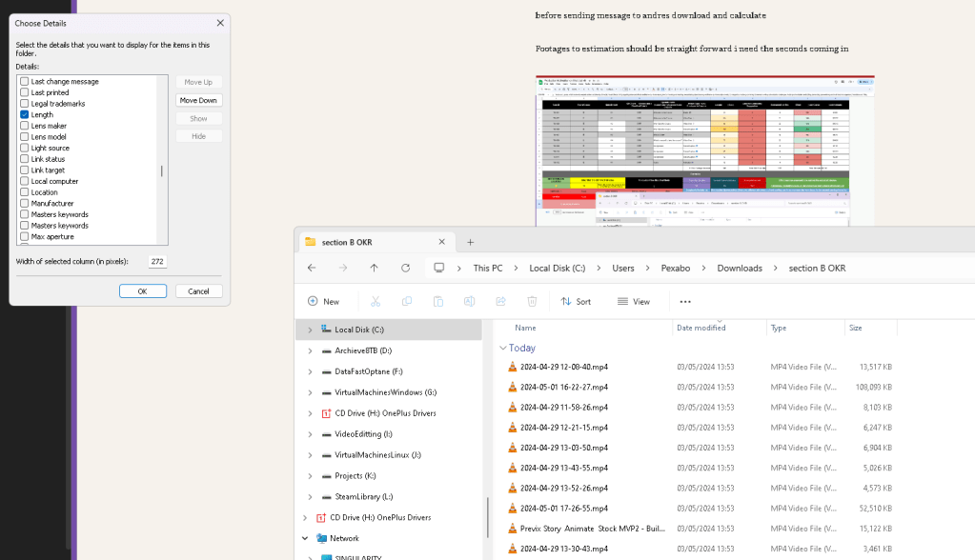Click the Network icon in navigation pane
The height and width of the screenshot is (560, 975).
click(321, 538)
